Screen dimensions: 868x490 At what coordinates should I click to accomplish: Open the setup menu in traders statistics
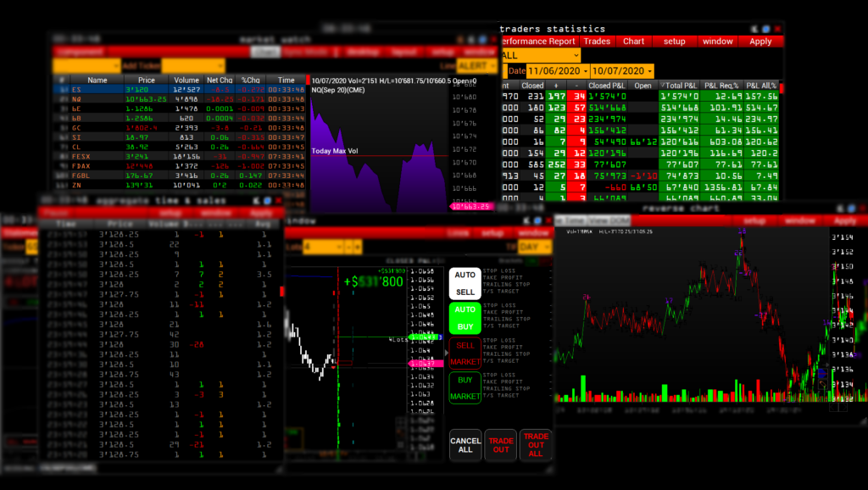point(674,41)
